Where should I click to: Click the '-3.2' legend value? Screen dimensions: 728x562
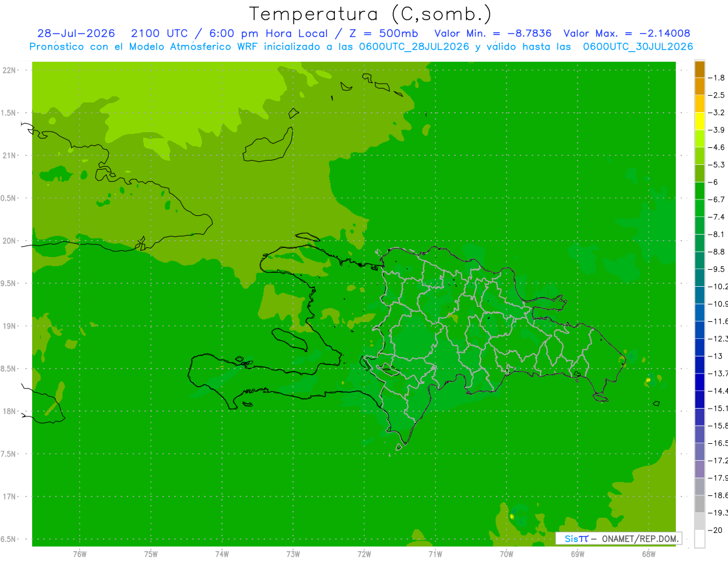pos(716,113)
